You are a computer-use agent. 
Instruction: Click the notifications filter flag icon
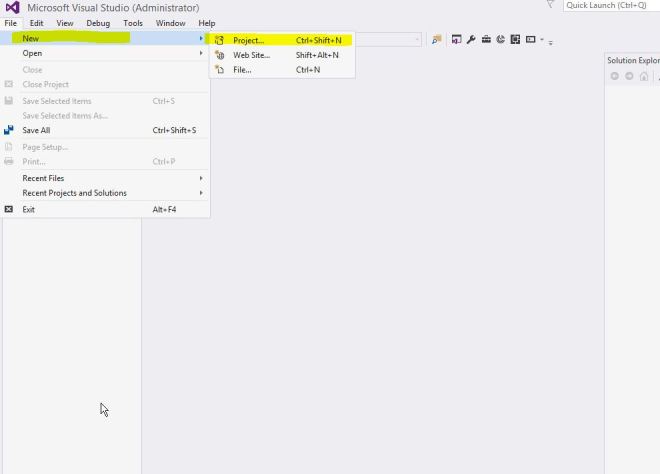coord(550,5)
